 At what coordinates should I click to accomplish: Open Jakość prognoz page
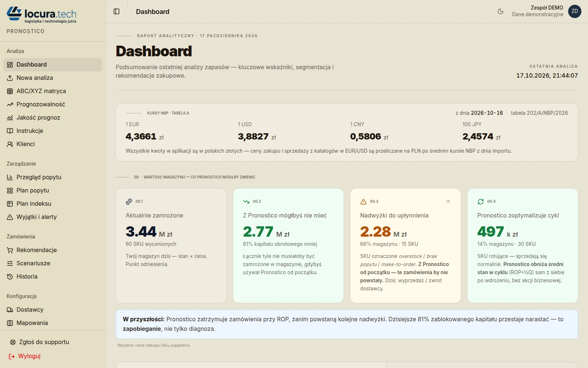[x=53, y=118]
